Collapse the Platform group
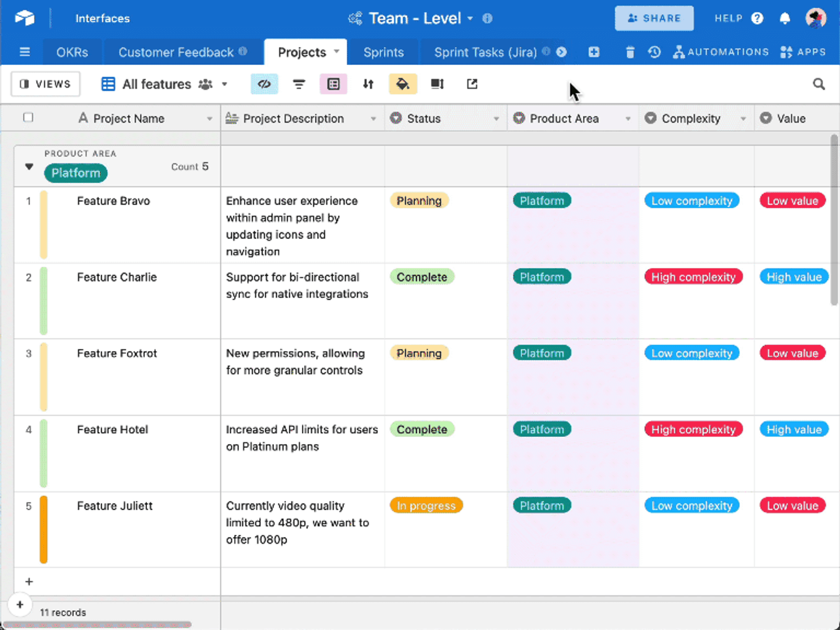Image resolution: width=840 pixels, height=630 pixels. [x=29, y=167]
